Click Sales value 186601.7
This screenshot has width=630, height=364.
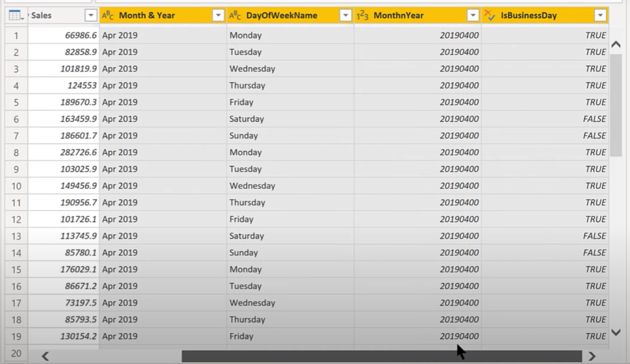click(x=79, y=136)
